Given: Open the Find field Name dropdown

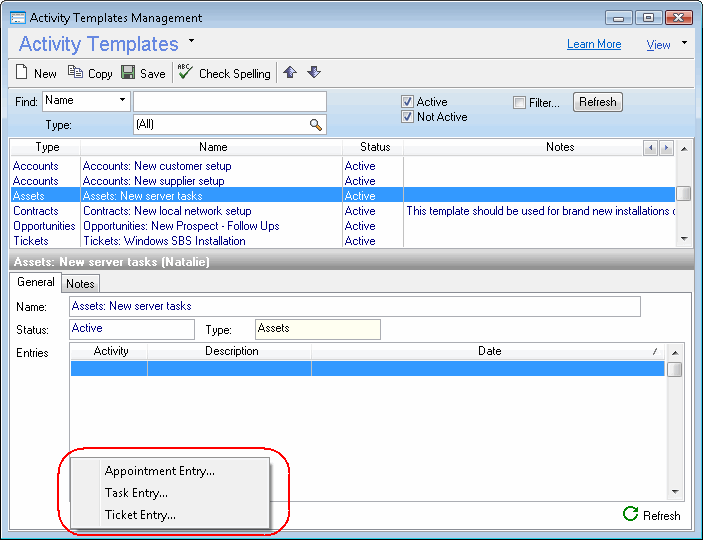Looking at the screenshot, I should point(123,100).
